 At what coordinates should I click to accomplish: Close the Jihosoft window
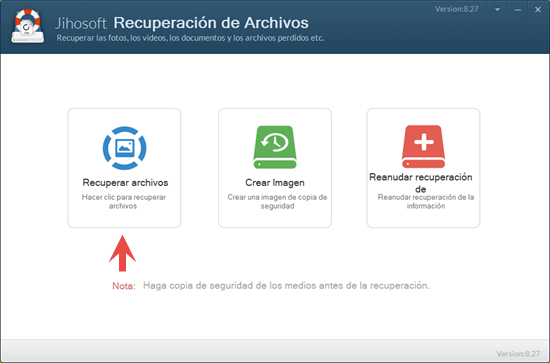click(x=538, y=10)
